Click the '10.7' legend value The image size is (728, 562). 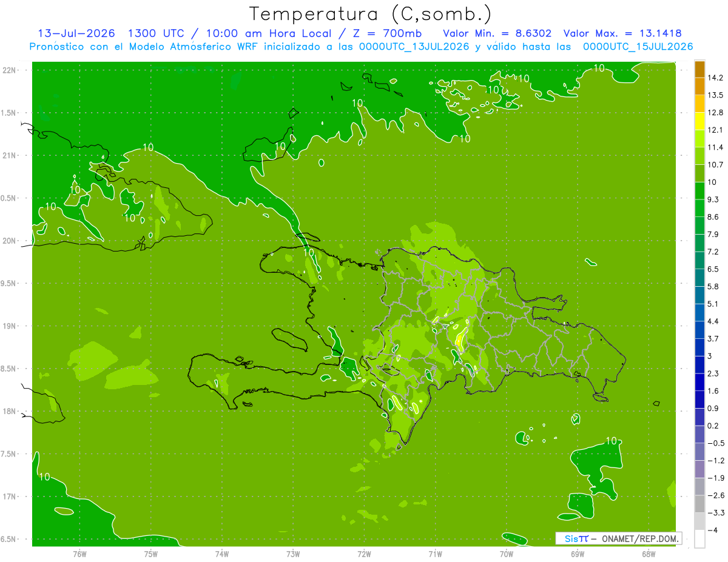point(715,164)
